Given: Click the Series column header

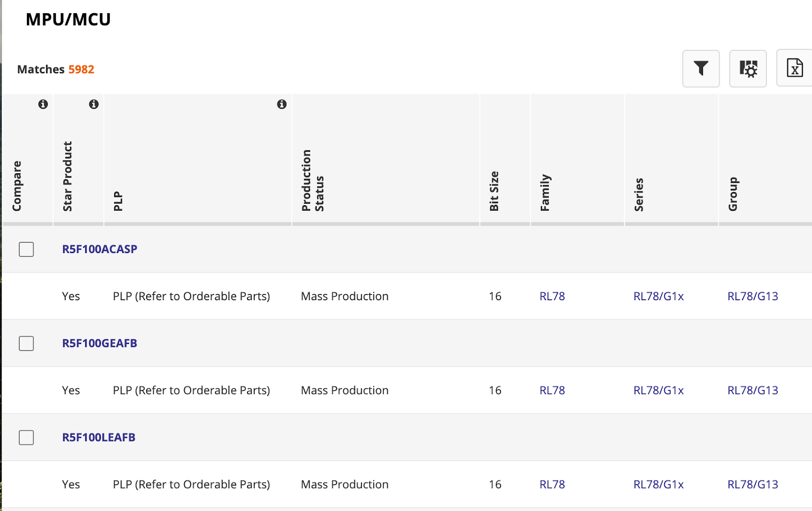Looking at the screenshot, I should pos(638,195).
